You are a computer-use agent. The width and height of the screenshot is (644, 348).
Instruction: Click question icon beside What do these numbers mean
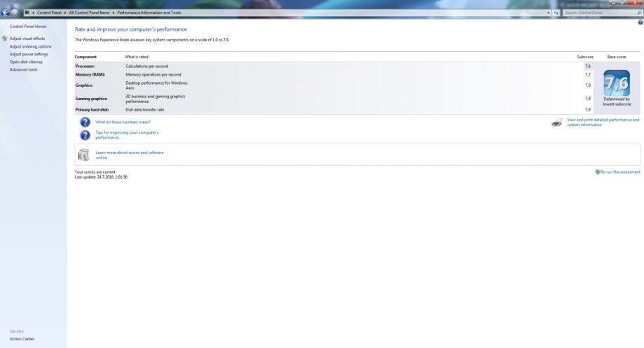[85, 122]
